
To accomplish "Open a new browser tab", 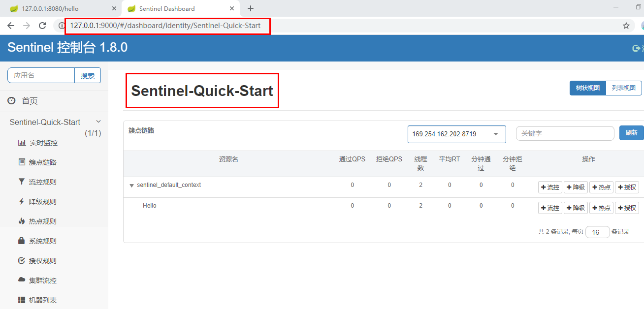I will 251,8.
